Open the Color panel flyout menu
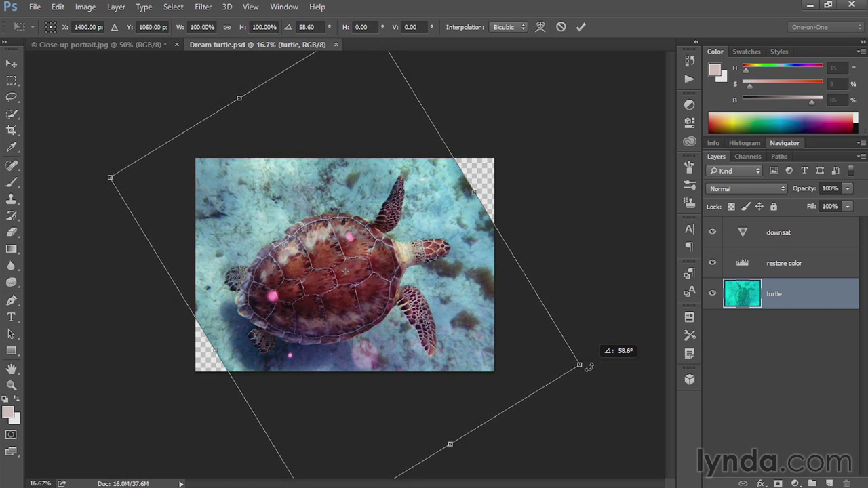This screenshot has width=868, height=488. point(861,52)
